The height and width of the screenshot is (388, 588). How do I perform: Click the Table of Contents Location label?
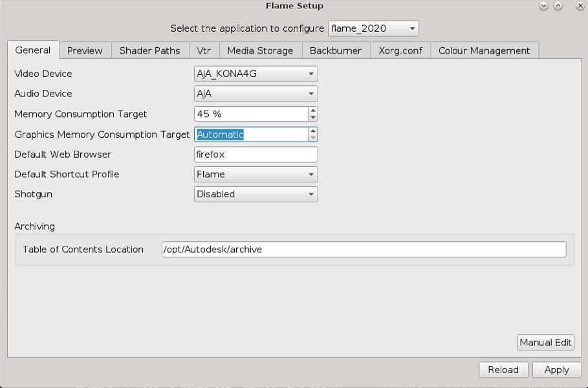tap(83, 250)
